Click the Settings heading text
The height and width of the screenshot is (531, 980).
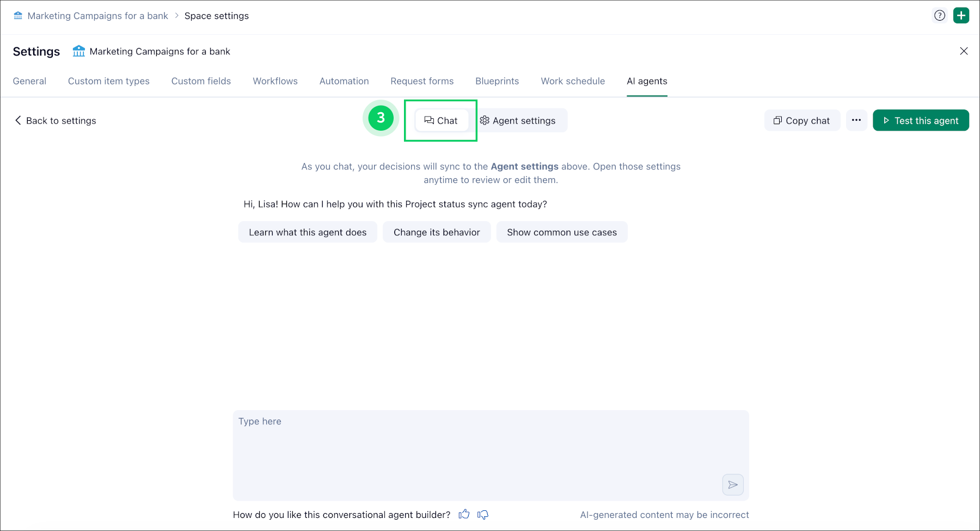(x=36, y=51)
